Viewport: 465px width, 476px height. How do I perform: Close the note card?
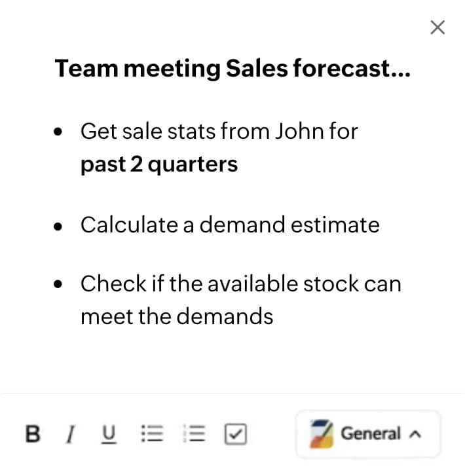point(437,27)
